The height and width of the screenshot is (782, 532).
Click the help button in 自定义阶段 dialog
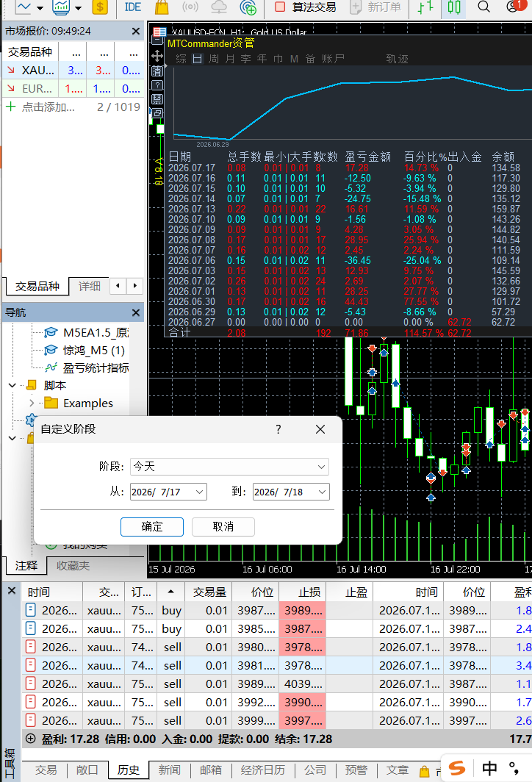tap(278, 429)
